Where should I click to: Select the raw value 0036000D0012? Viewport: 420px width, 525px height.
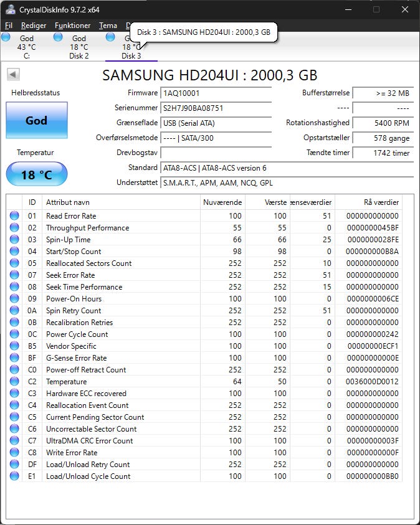[372, 381]
